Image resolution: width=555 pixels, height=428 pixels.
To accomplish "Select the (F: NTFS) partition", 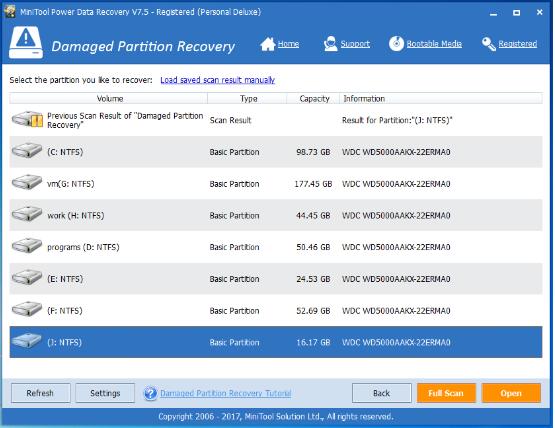I will click(x=276, y=310).
